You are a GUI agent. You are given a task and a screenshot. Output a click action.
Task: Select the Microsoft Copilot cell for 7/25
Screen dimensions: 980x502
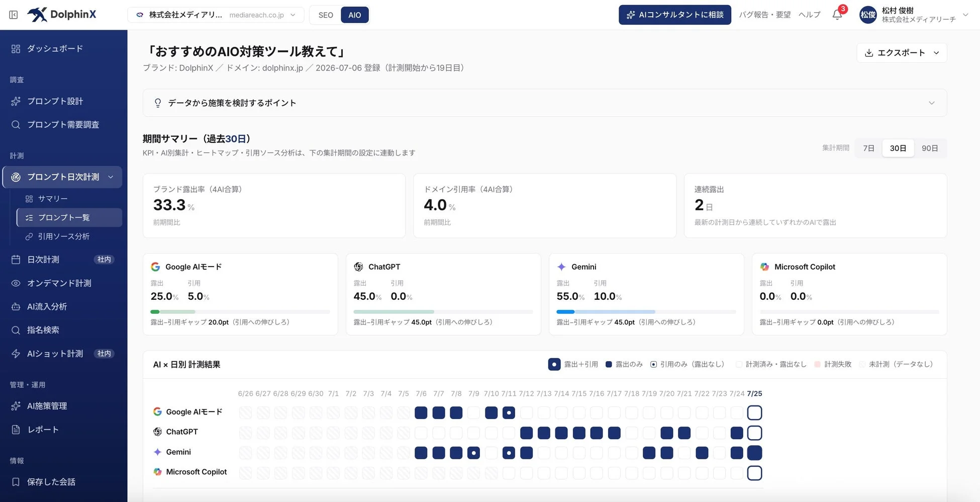click(x=754, y=473)
